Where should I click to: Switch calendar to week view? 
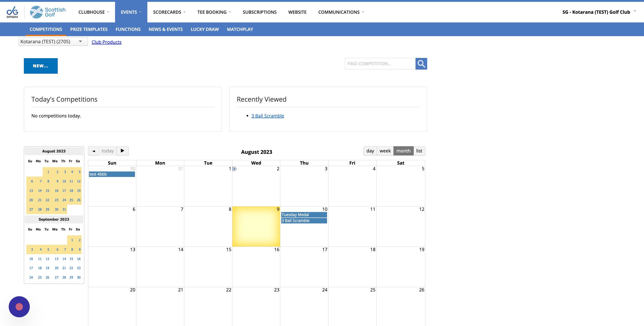point(385,151)
